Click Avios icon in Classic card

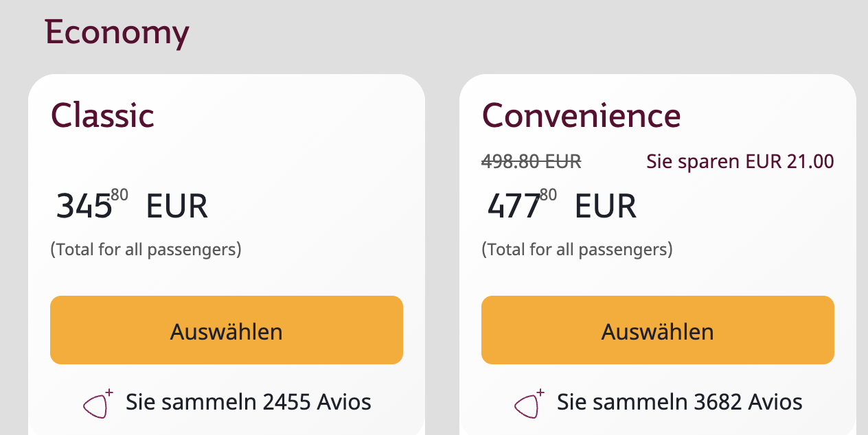click(98, 403)
